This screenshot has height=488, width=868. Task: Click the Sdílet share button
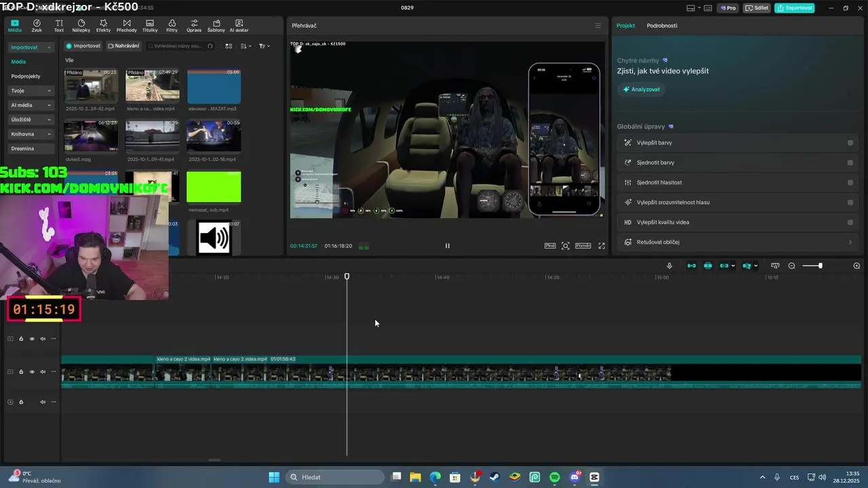click(x=757, y=8)
